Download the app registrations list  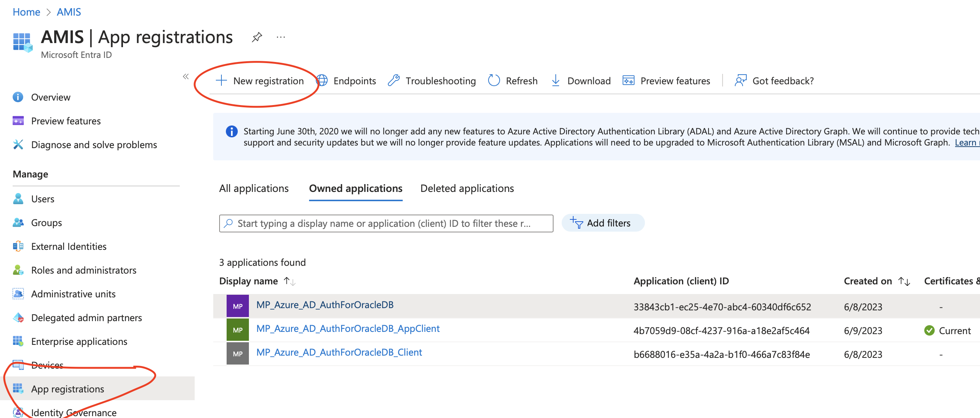coord(581,81)
